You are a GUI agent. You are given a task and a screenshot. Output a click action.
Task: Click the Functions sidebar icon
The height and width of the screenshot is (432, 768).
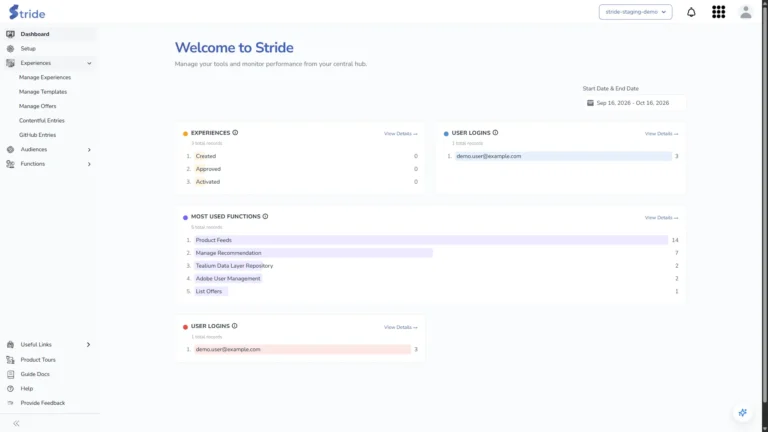(10, 164)
